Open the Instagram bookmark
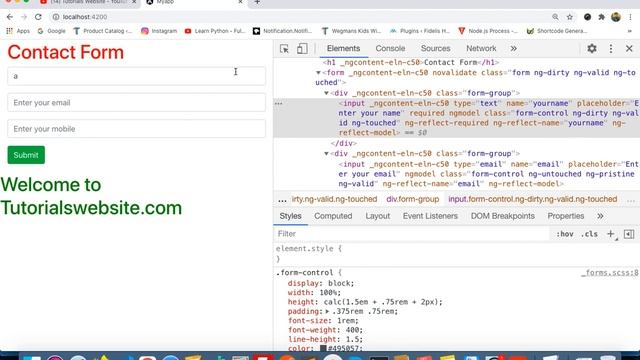Screen dimensions: 640x360 click(x=159, y=31)
